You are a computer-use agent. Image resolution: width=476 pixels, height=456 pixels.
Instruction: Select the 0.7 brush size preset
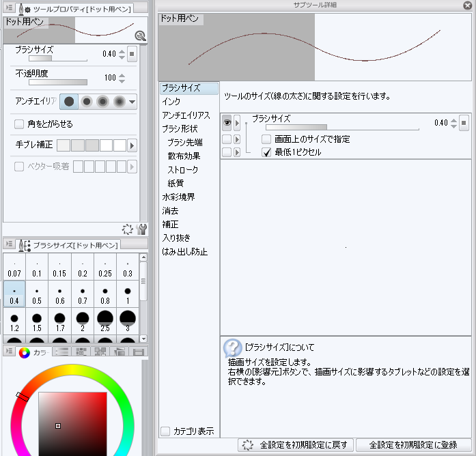pyautogui.click(x=82, y=294)
